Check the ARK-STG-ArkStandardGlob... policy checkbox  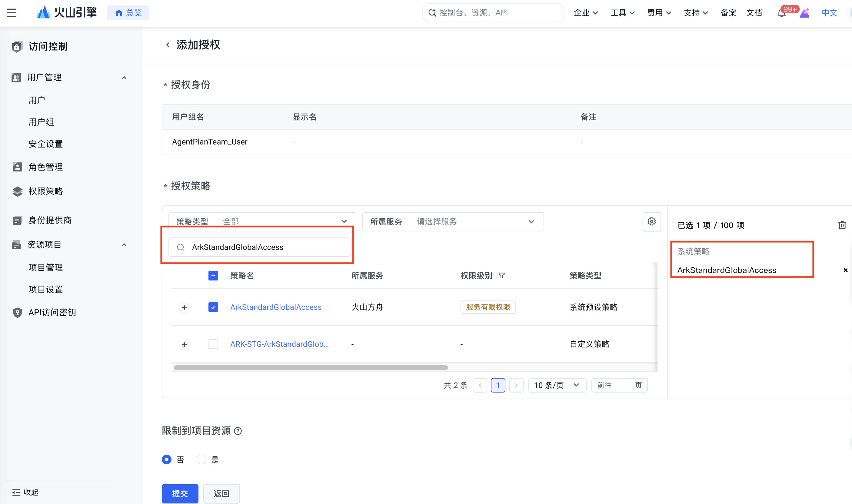pos(213,344)
